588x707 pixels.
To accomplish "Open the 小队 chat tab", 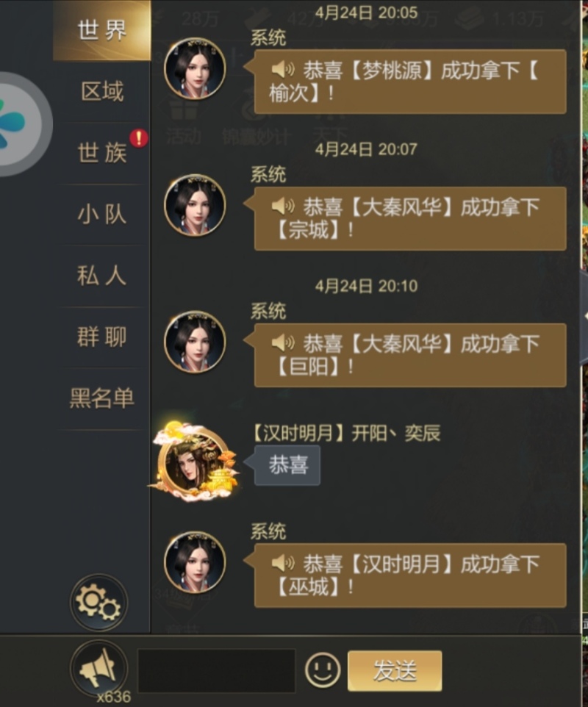I will 102,214.
